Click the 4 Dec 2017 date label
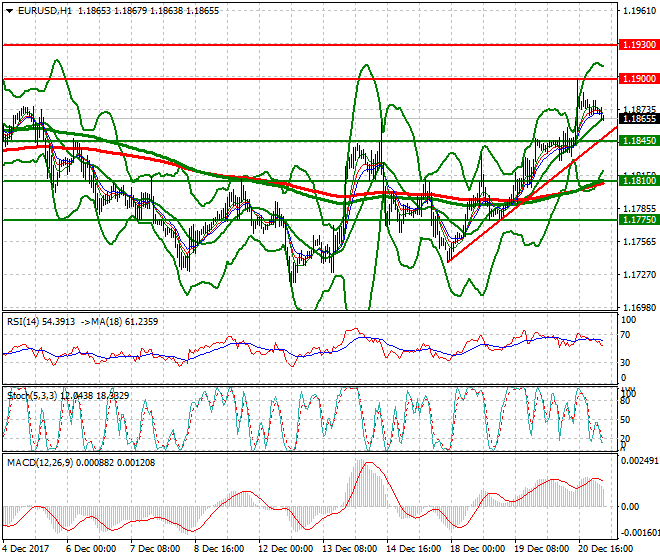 click(26, 549)
